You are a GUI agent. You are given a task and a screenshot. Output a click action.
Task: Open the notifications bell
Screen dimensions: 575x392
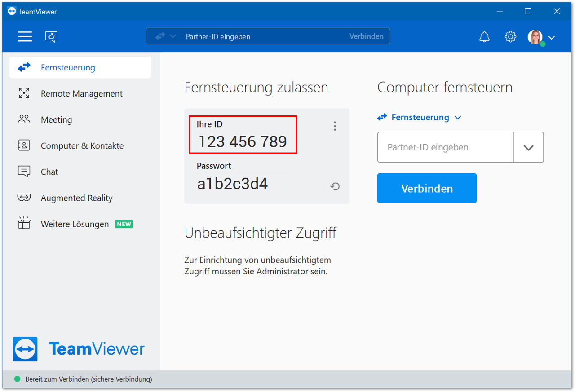point(484,37)
